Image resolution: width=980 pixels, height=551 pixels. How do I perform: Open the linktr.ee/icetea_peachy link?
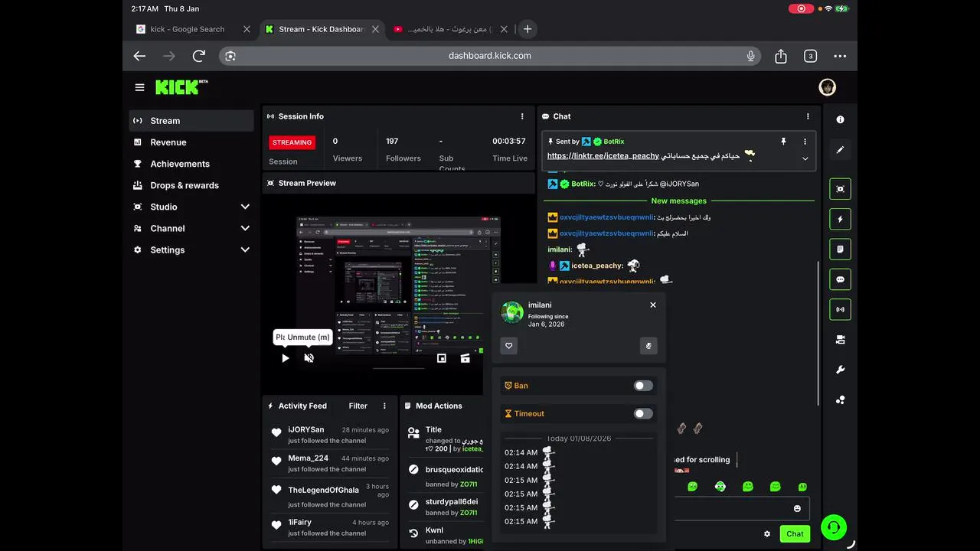click(603, 156)
